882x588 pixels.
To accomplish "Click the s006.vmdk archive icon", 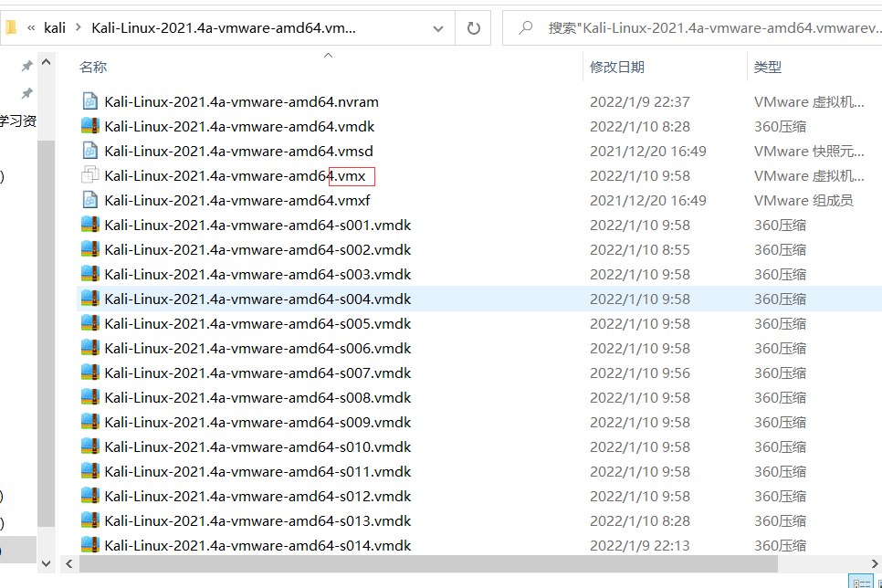I will pyautogui.click(x=90, y=348).
